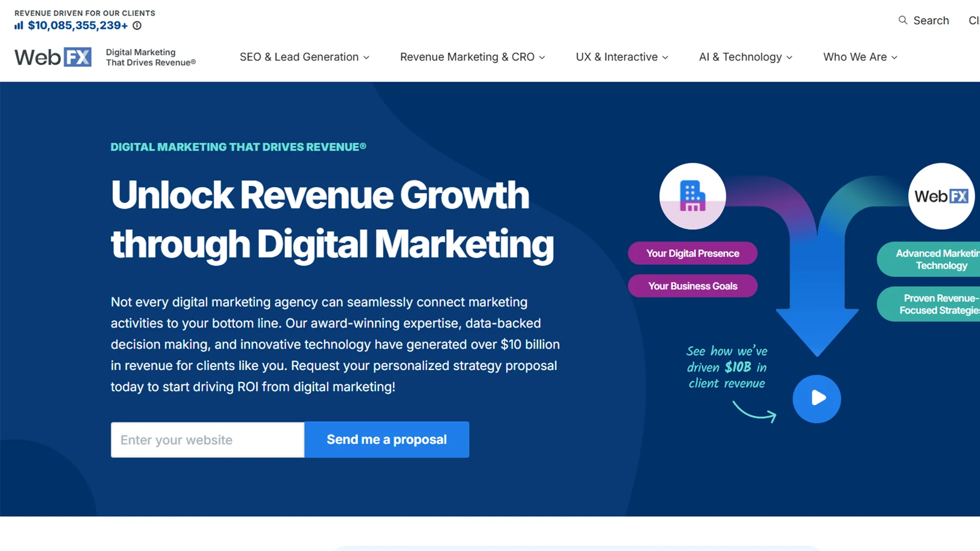Click the WebFX circle logo in hero
This screenshot has height=551, width=980.
(x=941, y=196)
